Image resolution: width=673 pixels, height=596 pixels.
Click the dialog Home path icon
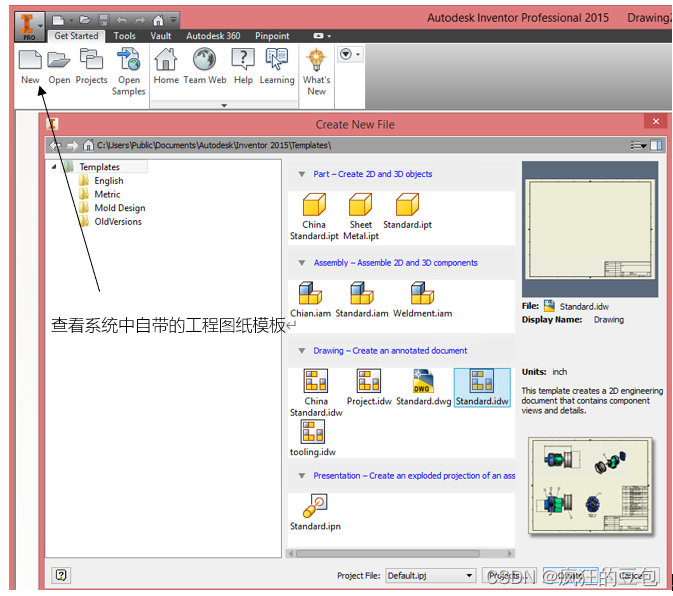pyautogui.click(x=88, y=145)
